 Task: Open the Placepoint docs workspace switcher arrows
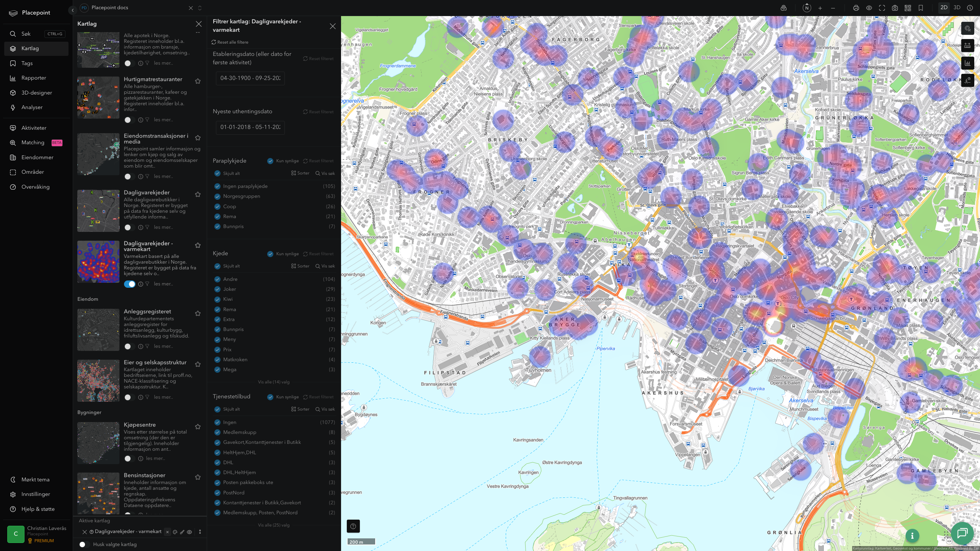coord(199,8)
